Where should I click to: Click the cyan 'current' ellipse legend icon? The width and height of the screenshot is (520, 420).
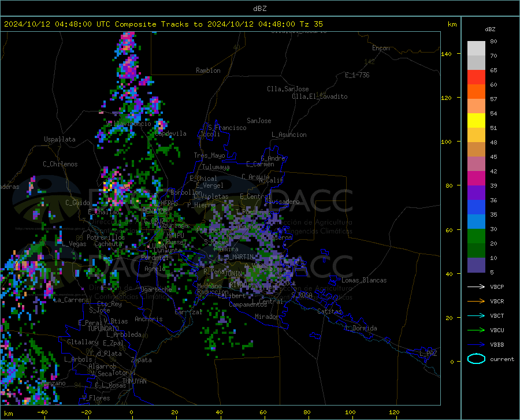pyautogui.click(x=476, y=359)
